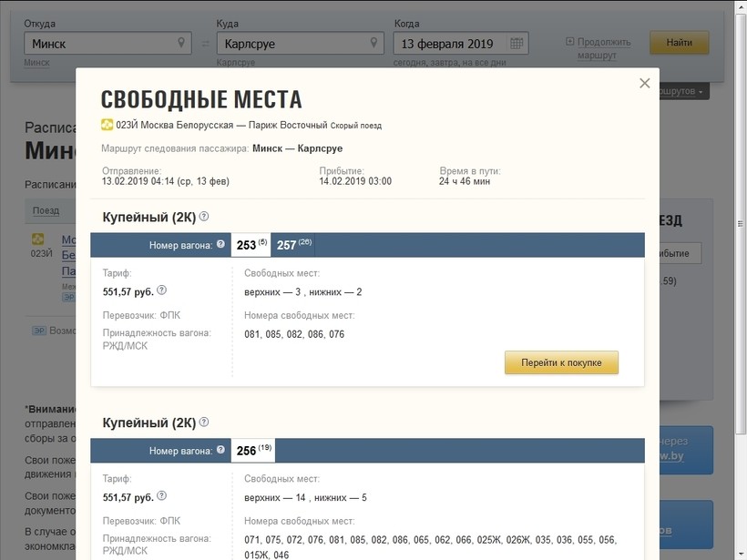747x560 pixels.
Task: Click map pin icon in Откуда field
Action: (181, 43)
